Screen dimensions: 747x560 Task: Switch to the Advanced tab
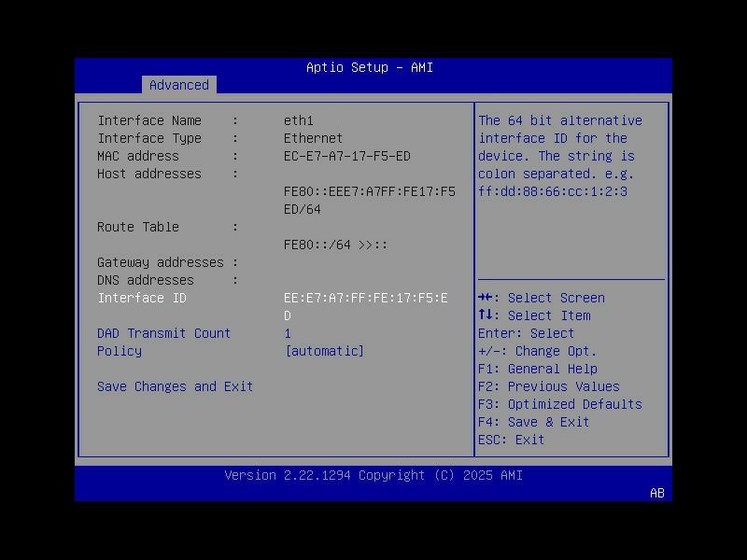coord(178,85)
